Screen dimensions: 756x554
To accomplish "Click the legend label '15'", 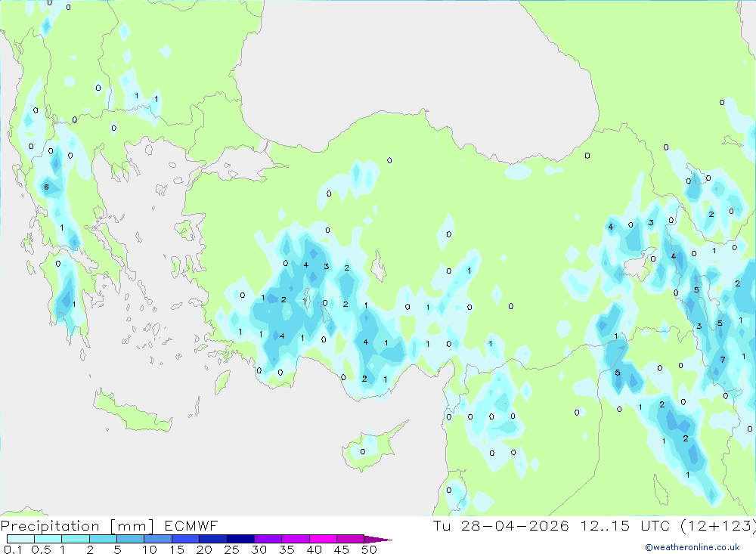I will pyautogui.click(x=177, y=549).
